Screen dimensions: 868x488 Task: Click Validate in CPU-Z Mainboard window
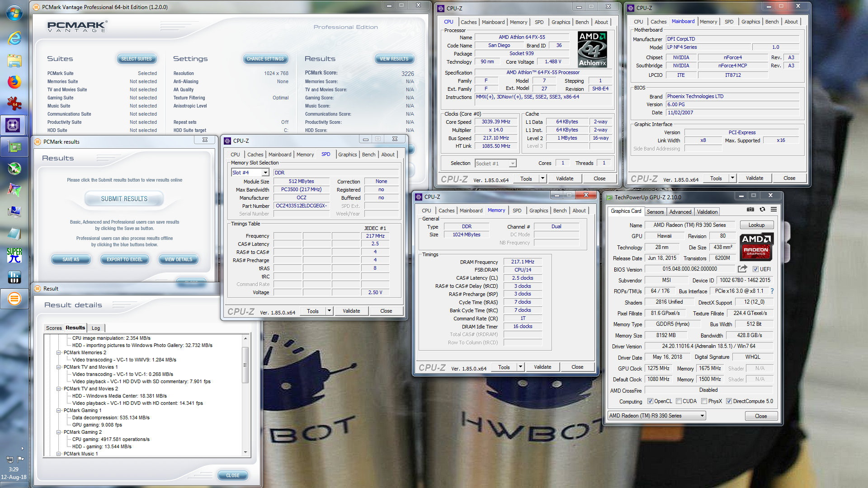pos(754,178)
